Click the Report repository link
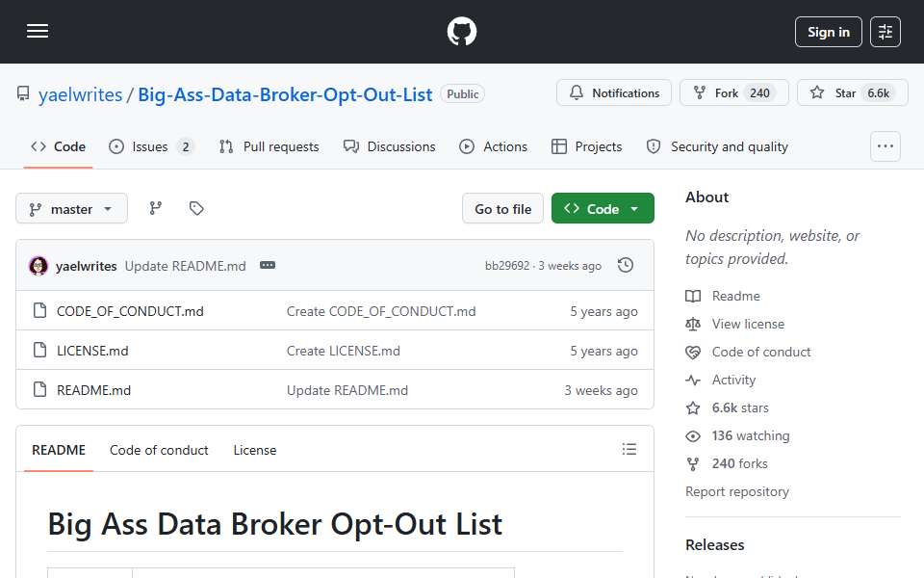This screenshot has width=924, height=578. [736, 492]
